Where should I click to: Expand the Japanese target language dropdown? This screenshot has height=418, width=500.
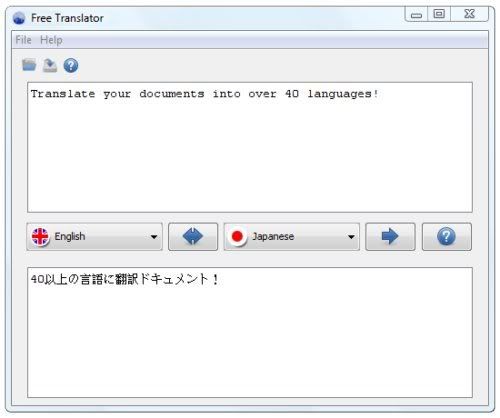292,236
